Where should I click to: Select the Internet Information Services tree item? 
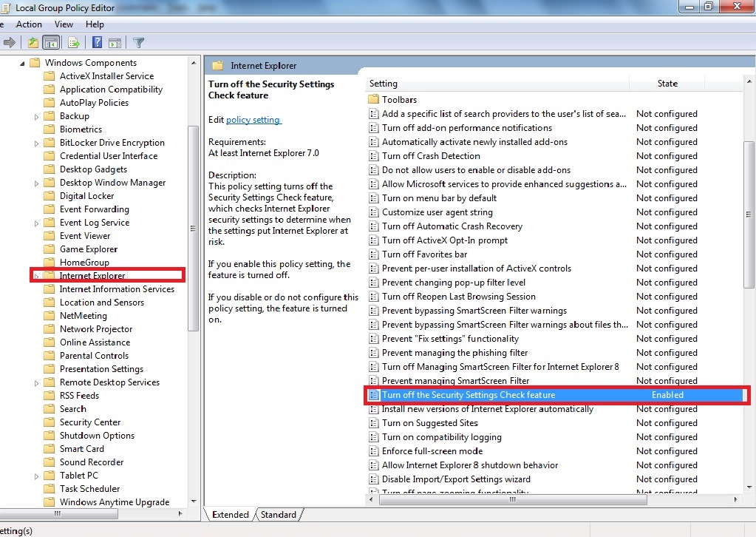click(x=117, y=289)
